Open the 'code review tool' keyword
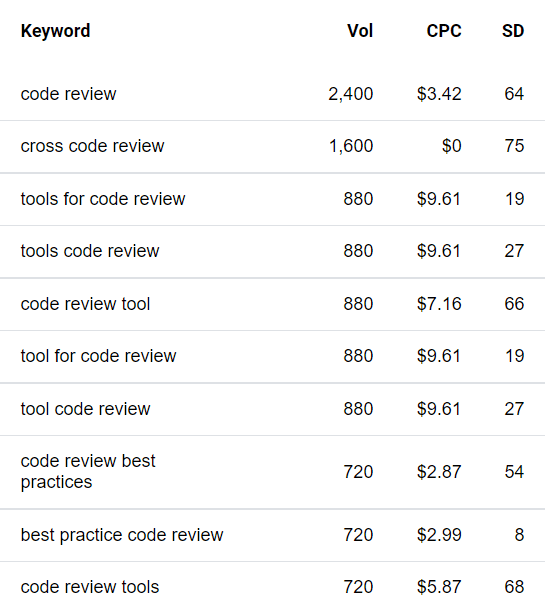 click(85, 304)
